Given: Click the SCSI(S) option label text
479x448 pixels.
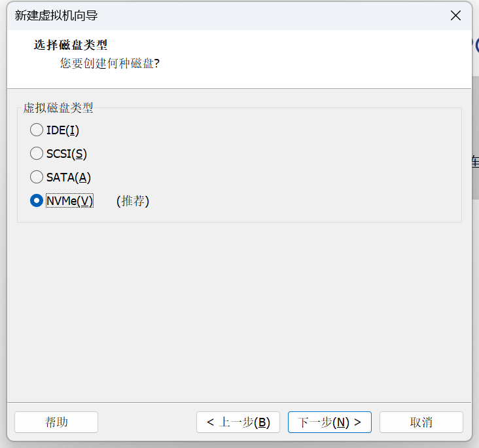Looking at the screenshot, I should click(67, 154).
